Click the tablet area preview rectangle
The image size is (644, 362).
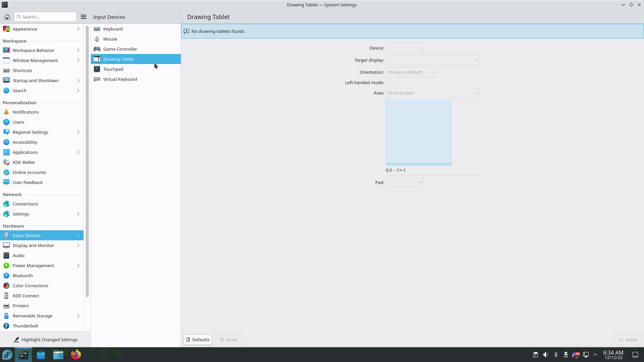(x=419, y=132)
